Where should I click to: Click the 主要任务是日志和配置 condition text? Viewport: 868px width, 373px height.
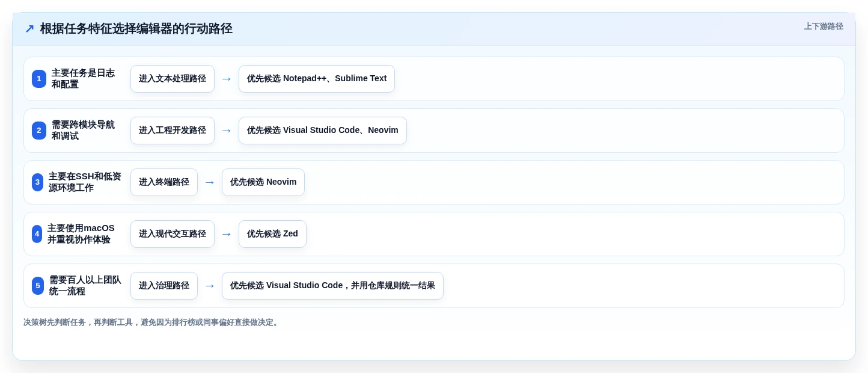coord(83,79)
